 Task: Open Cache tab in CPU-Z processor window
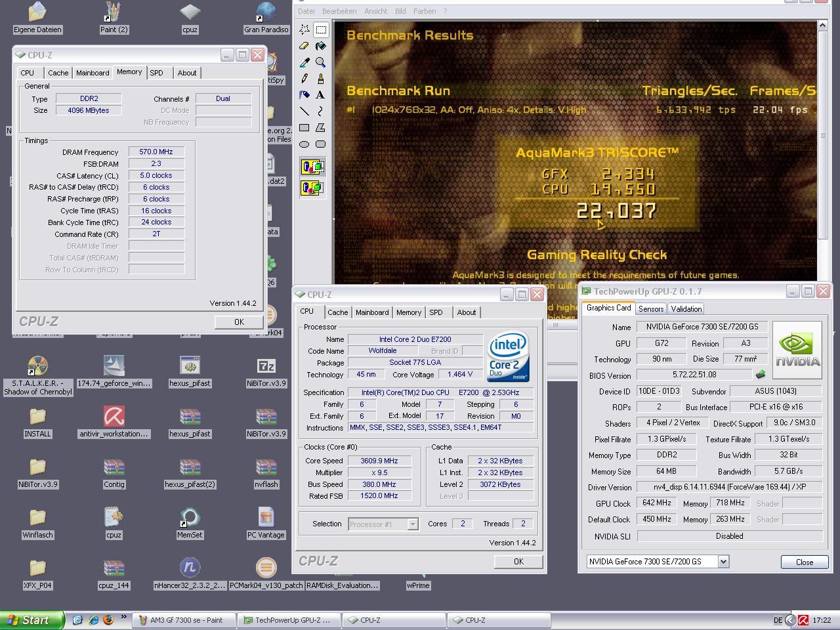337,312
